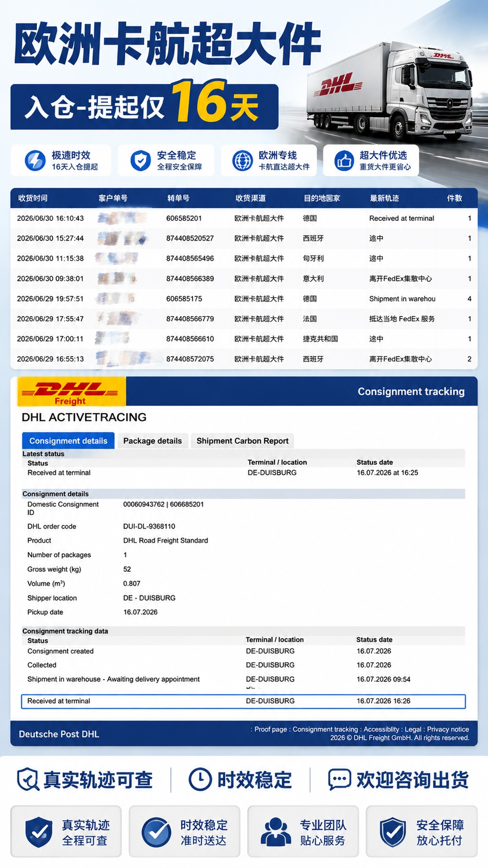
Task: Click the 收货渠道 column header
Action: pyautogui.click(x=250, y=198)
